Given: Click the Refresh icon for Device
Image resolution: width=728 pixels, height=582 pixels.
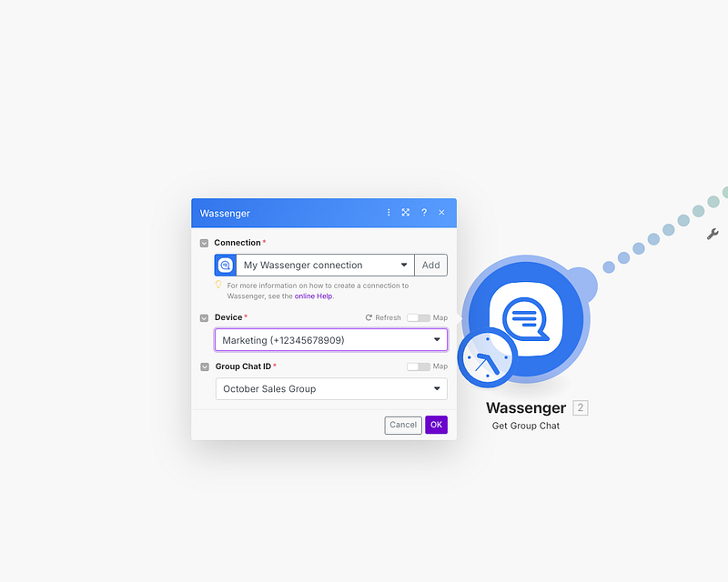Looking at the screenshot, I should [369, 318].
